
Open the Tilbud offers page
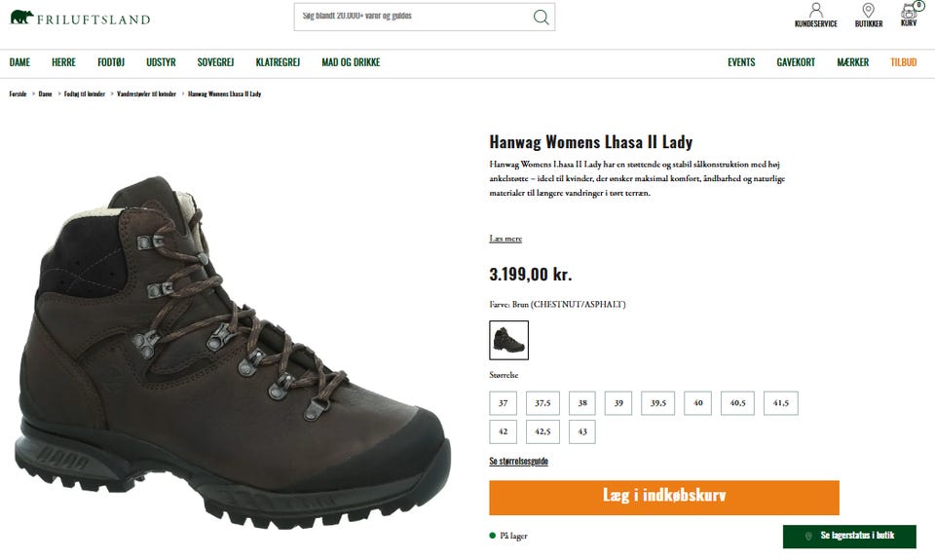[904, 62]
